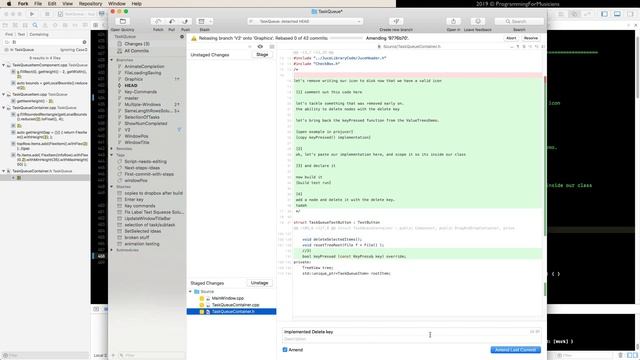The width and height of the screenshot is (640, 360).
Task: Click the Script-needs-editing tag icon
Action: 120,162
